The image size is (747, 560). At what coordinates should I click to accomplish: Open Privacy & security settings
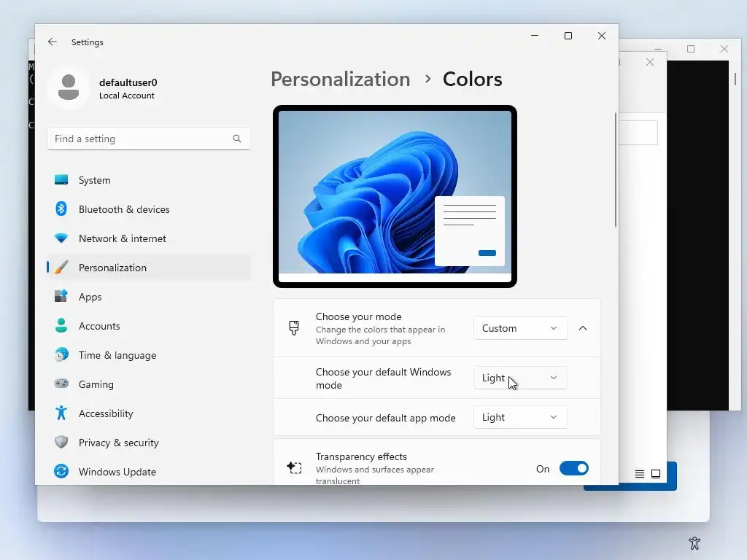(149, 443)
